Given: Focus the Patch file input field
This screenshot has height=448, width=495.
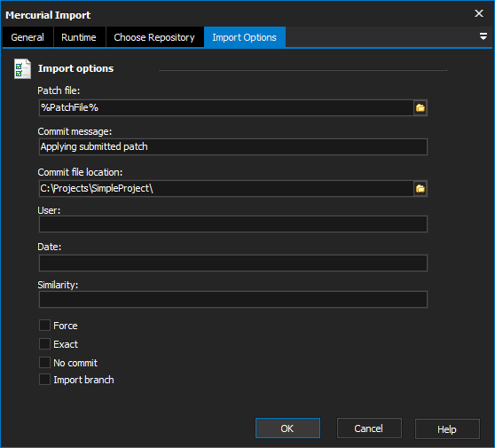Looking at the screenshot, I should 226,108.
